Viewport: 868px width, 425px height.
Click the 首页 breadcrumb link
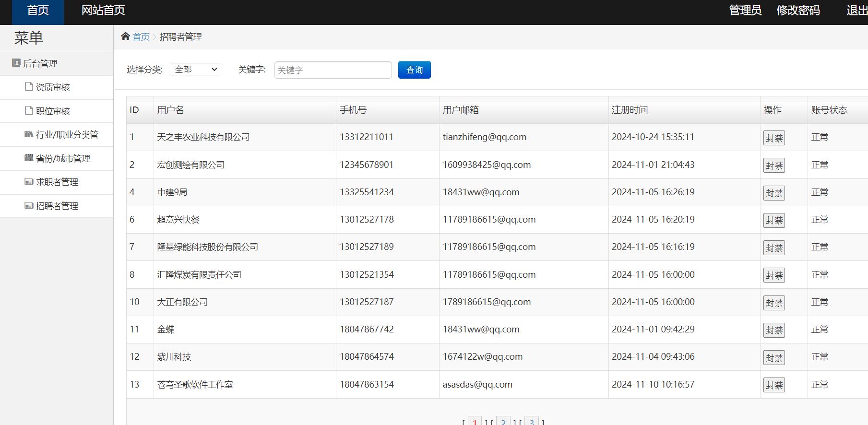click(141, 37)
